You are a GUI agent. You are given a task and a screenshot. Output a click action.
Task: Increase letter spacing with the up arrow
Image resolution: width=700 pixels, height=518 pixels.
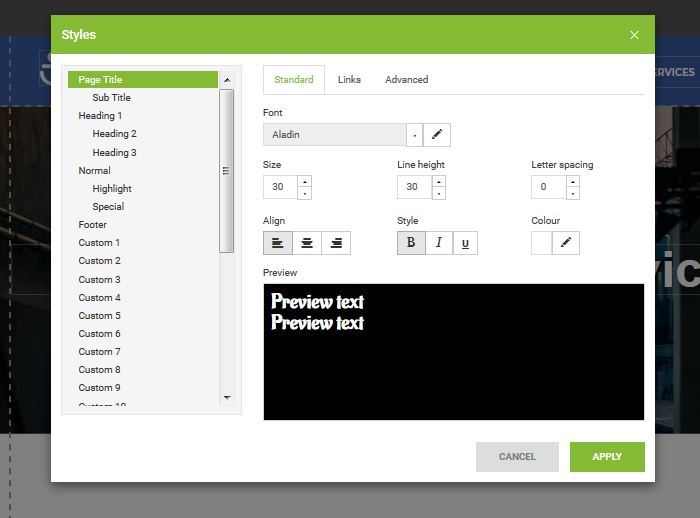click(572, 181)
